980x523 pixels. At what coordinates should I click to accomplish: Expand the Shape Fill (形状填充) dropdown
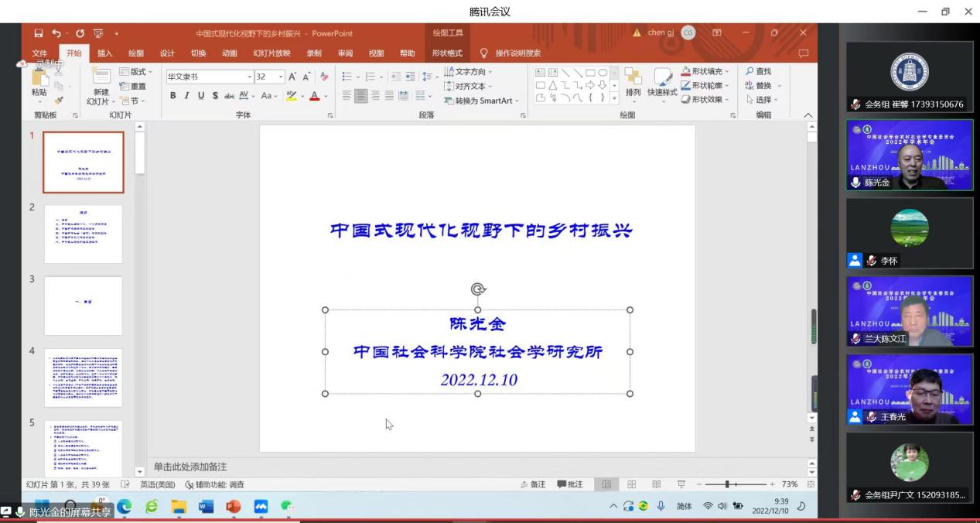point(729,72)
